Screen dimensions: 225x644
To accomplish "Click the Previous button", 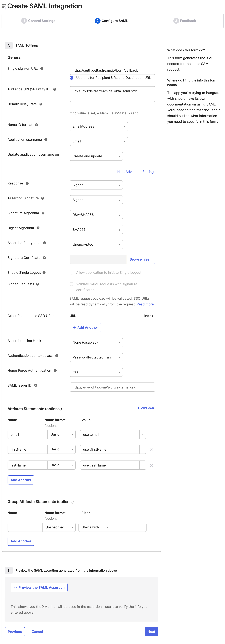I will click(x=15, y=632).
